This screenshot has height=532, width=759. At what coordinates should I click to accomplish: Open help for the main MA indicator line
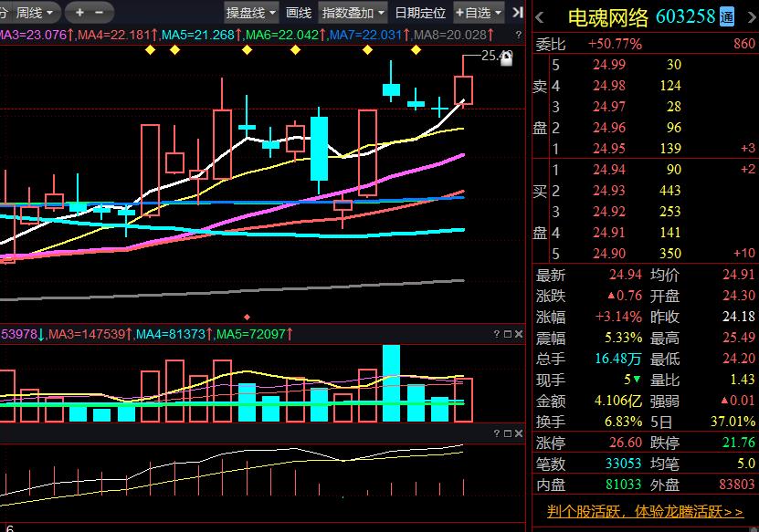click(x=519, y=35)
